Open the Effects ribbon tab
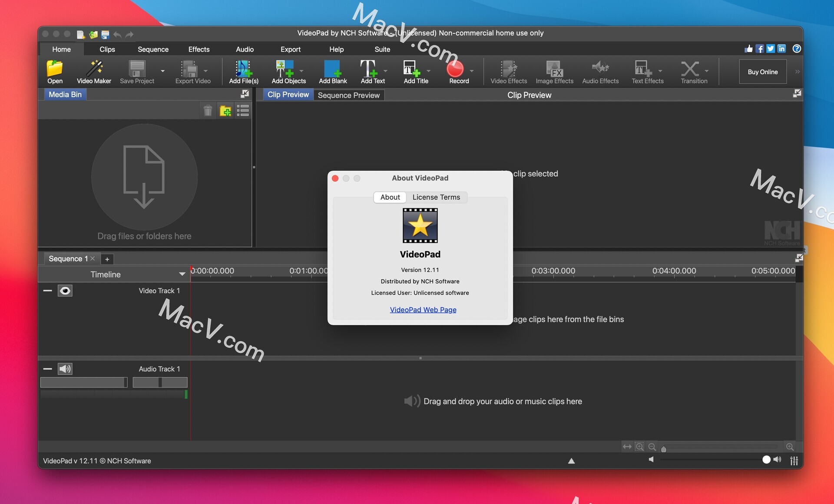Image resolution: width=834 pixels, height=504 pixels. (199, 49)
